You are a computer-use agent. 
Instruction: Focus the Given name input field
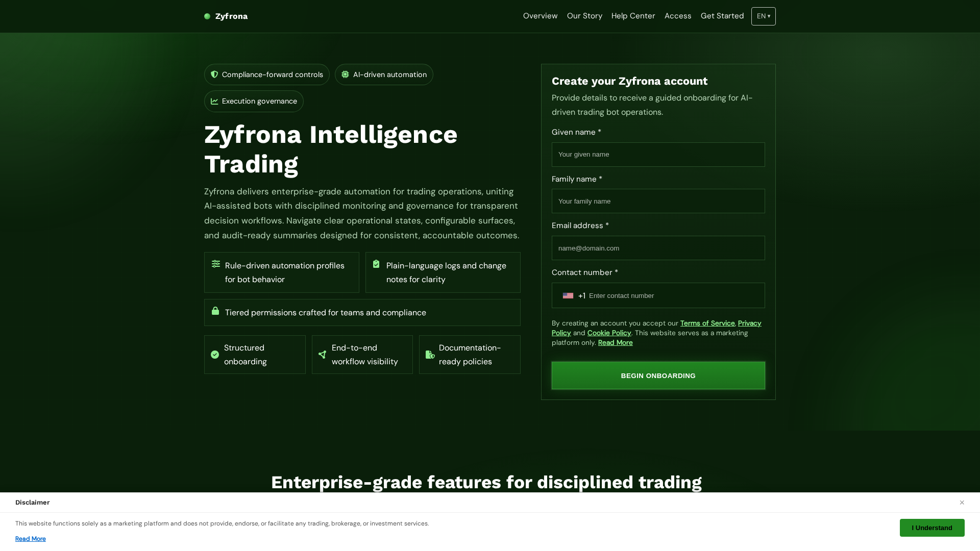tap(658, 155)
